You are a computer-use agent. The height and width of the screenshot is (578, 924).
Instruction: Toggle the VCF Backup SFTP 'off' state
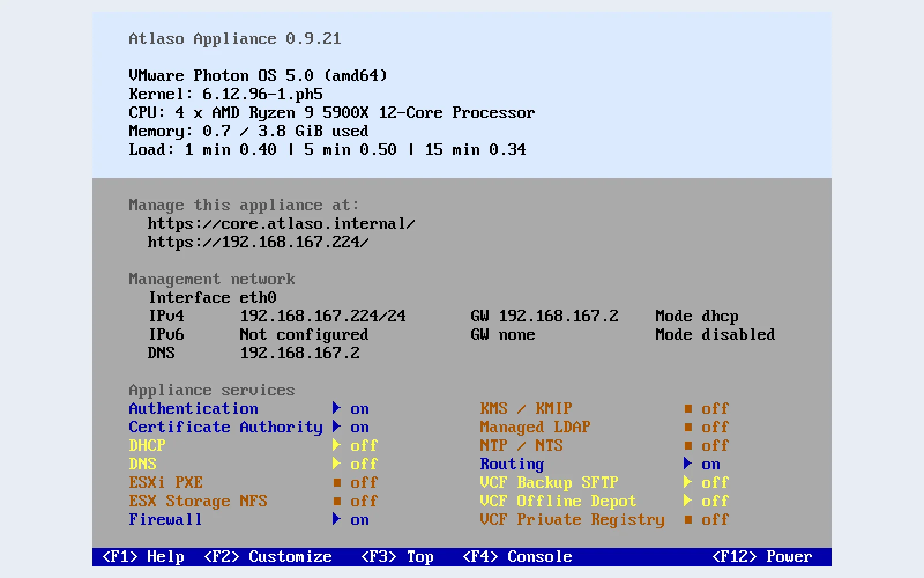tap(716, 482)
